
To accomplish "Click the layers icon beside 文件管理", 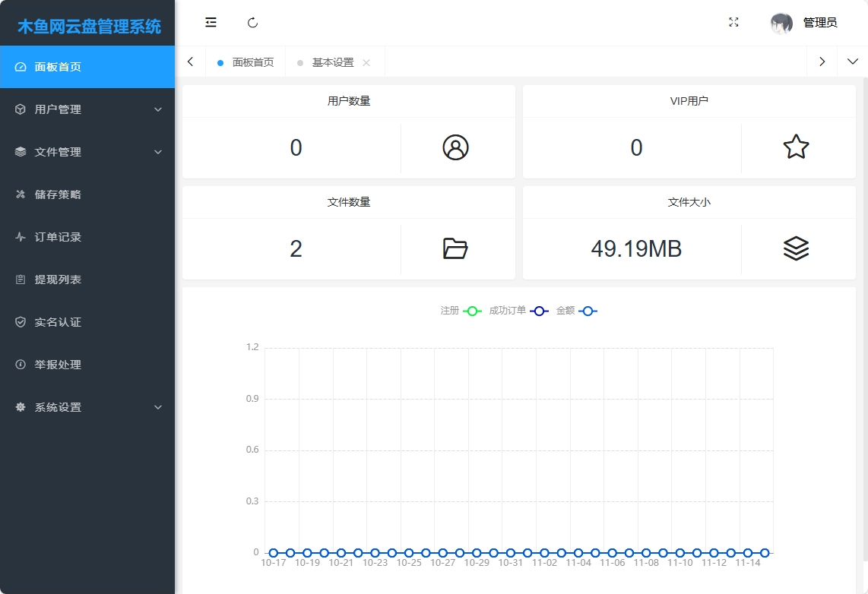I will [21, 152].
